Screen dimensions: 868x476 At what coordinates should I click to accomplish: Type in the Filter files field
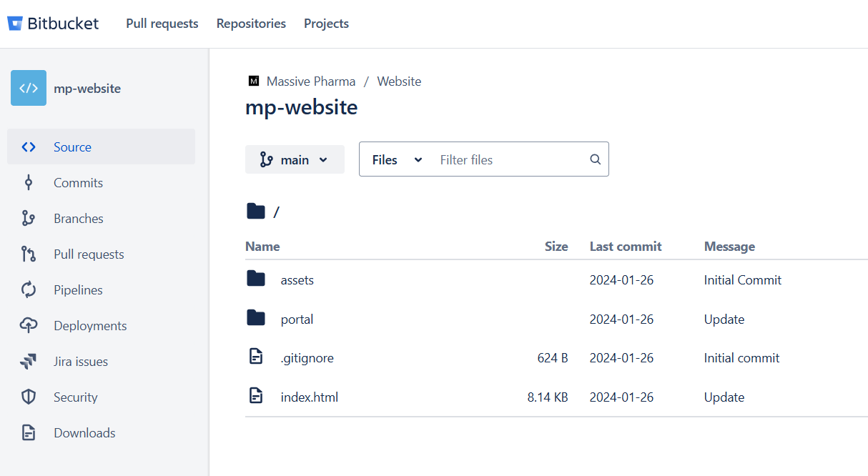click(x=509, y=159)
